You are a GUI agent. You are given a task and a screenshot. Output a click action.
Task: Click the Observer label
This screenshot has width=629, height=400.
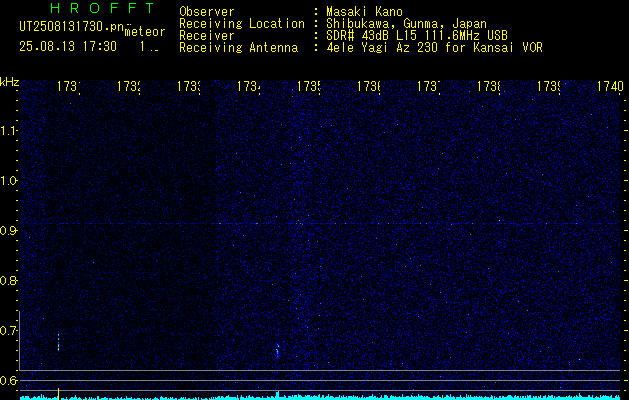point(207,12)
